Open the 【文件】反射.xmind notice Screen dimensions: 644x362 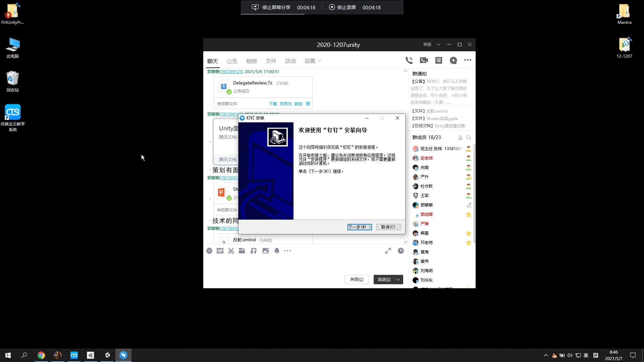[x=430, y=111]
